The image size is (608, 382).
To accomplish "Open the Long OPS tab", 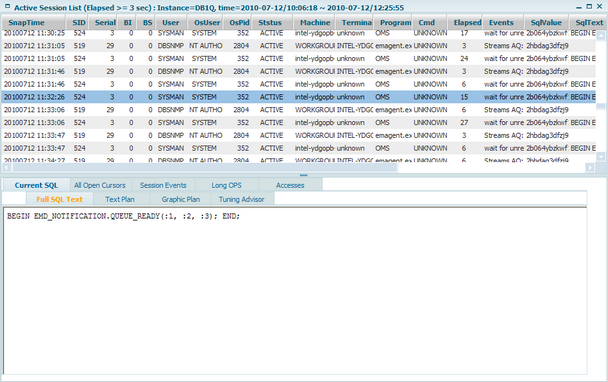I will point(226,185).
